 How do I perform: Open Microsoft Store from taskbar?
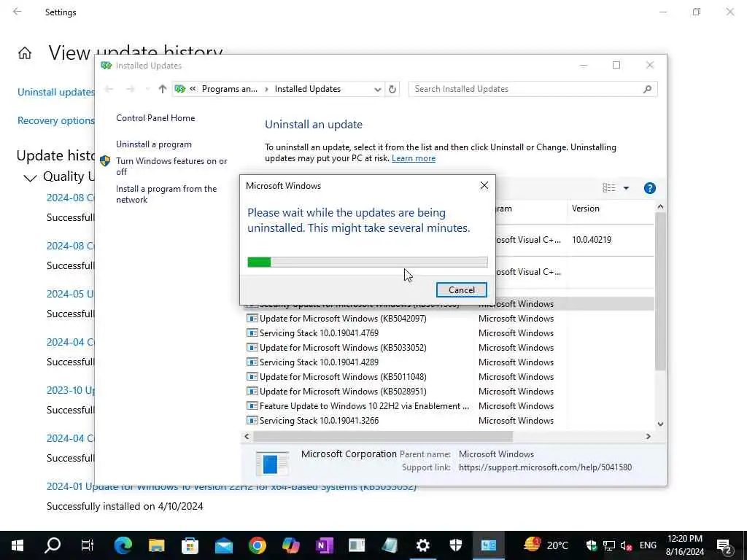coord(190,545)
